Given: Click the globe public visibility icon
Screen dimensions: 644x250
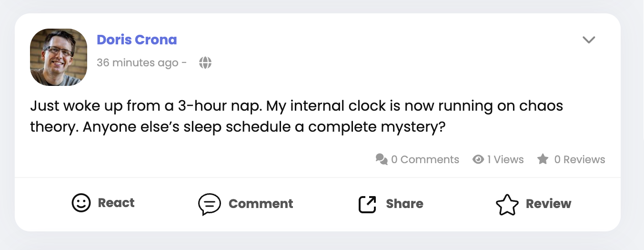Looking at the screenshot, I should click(205, 62).
